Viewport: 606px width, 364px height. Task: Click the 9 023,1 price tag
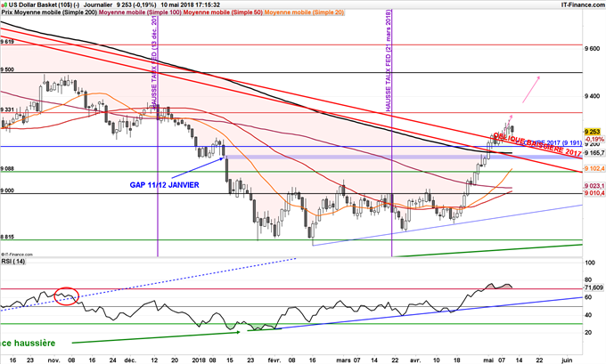click(594, 186)
